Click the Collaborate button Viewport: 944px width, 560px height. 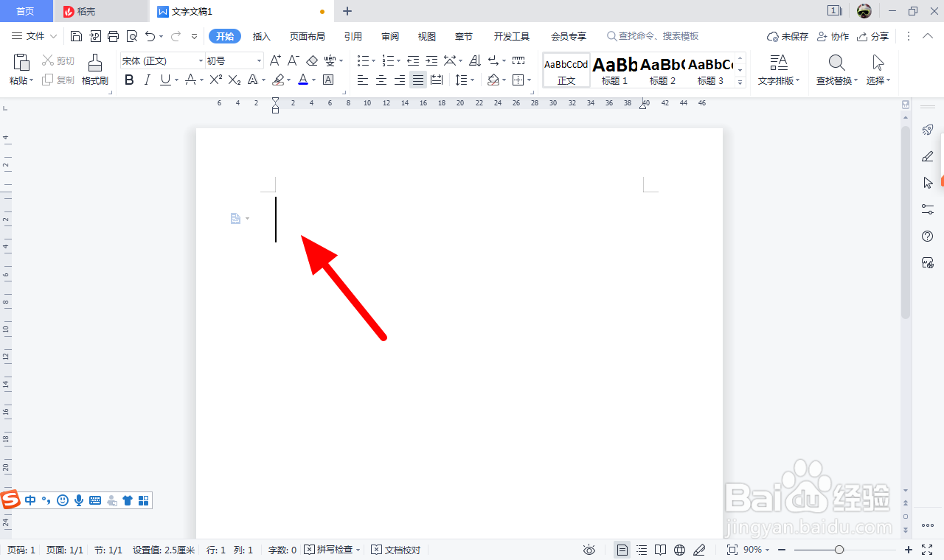833,36
